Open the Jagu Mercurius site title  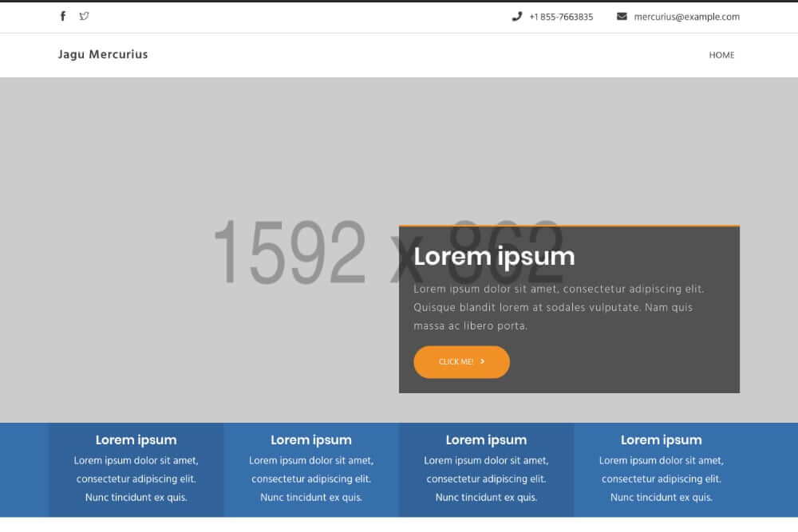(103, 54)
